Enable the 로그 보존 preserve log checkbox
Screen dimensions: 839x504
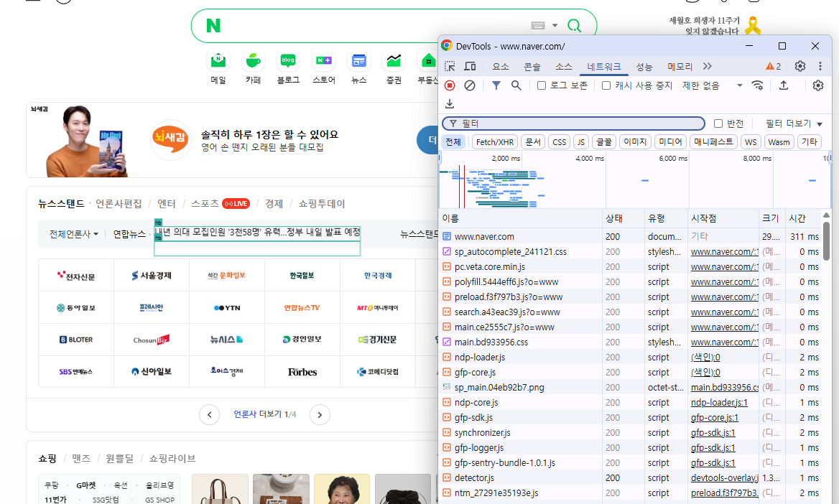tap(542, 85)
